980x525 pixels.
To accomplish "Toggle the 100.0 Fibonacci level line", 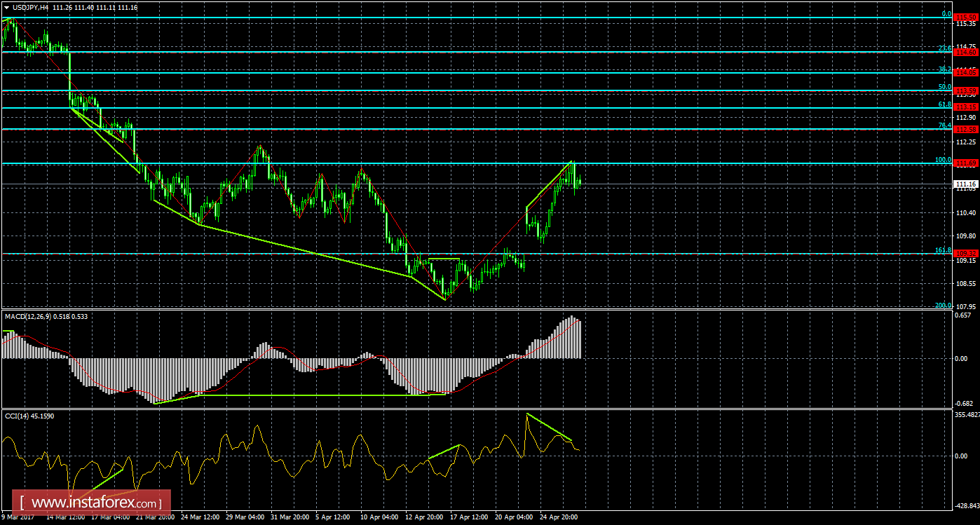I will tap(421, 163).
